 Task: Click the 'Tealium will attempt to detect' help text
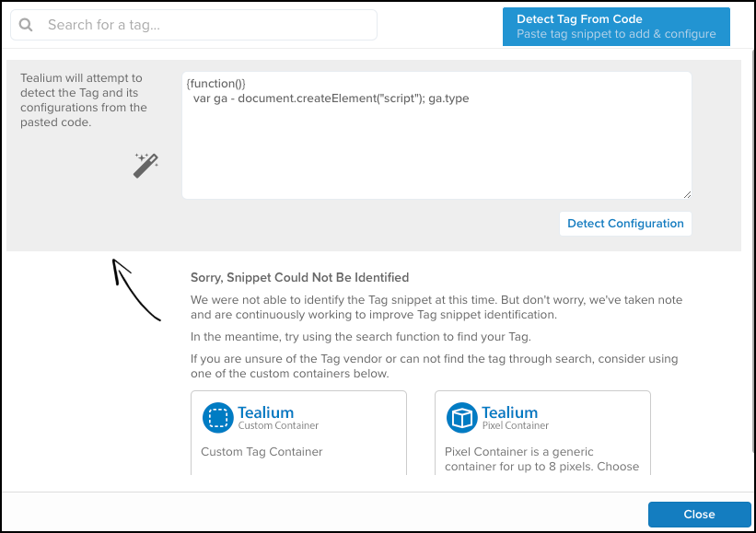click(x=84, y=100)
